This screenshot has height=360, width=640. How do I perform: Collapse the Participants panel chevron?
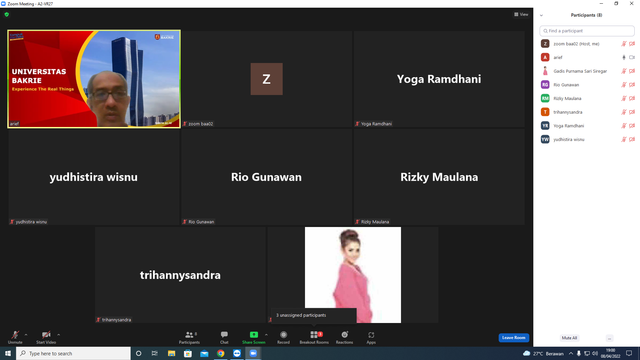coord(541,15)
